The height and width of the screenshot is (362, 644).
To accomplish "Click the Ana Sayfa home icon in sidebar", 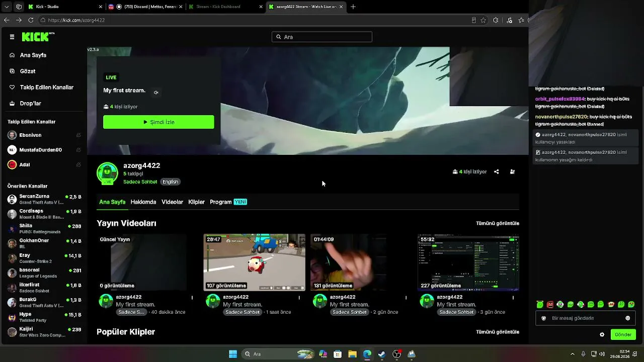I will (12, 55).
